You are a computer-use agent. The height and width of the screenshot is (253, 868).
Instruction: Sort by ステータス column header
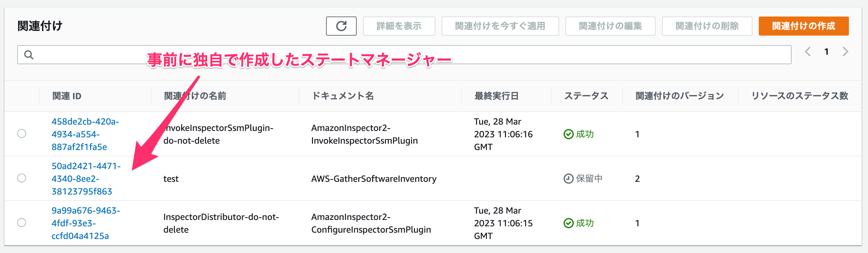tap(586, 96)
